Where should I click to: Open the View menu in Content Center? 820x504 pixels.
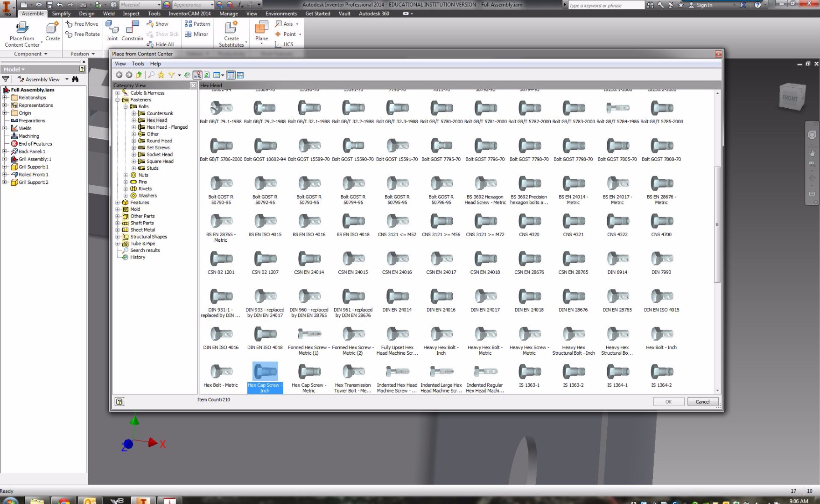(x=120, y=63)
